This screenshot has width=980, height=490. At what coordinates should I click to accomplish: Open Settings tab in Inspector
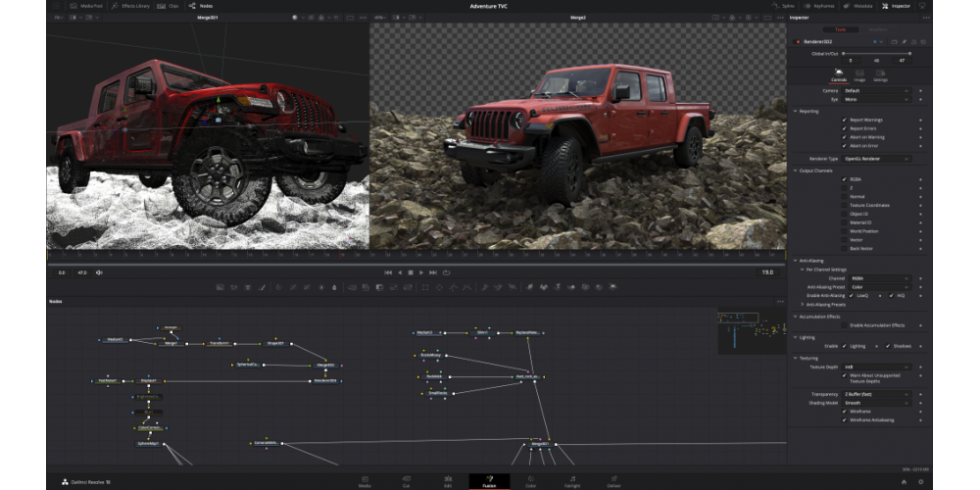[x=880, y=75]
